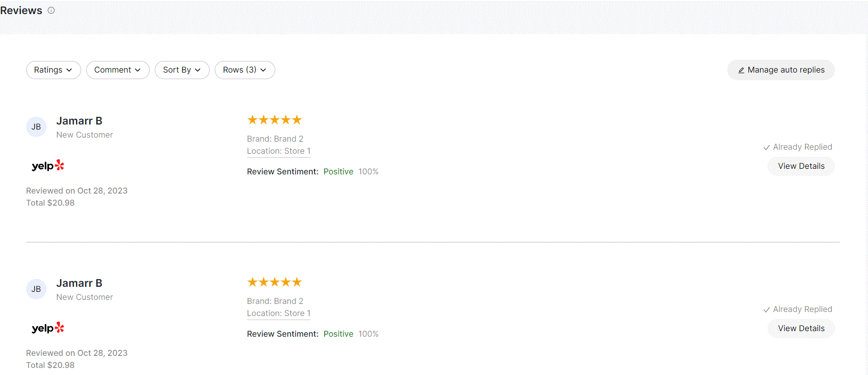
Task: Open the Ratings filter dropdown
Action: (x=53, y=70)
